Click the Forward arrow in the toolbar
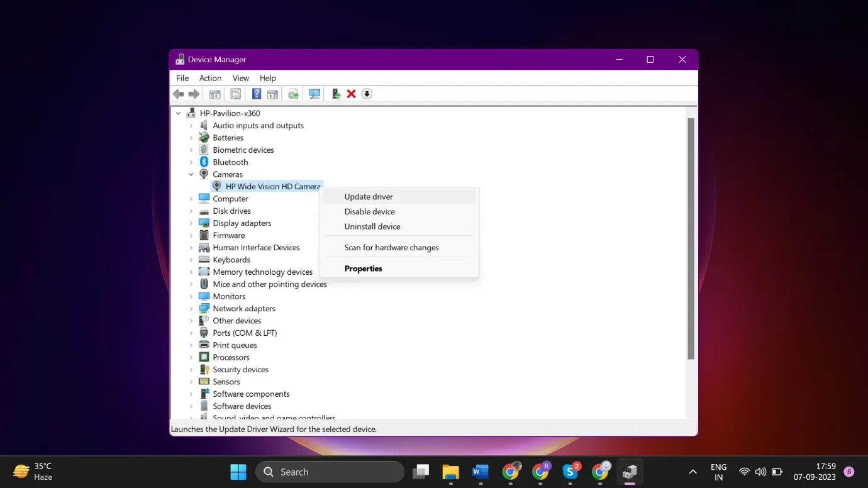The height and width of the screenshot is (488, 868). click(194, 94)
